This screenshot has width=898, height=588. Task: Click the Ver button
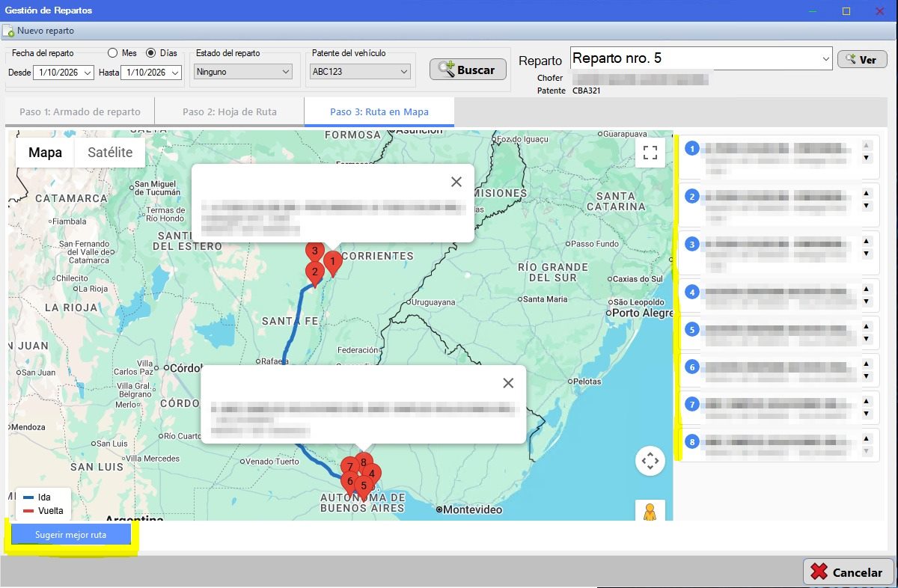tap(862, 59)
